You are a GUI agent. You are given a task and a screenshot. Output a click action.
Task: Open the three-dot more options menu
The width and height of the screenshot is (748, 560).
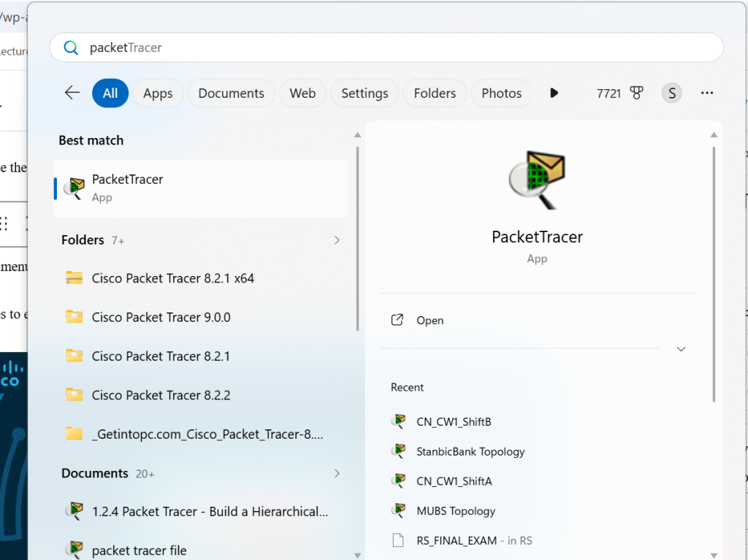(x=706, y=93)
